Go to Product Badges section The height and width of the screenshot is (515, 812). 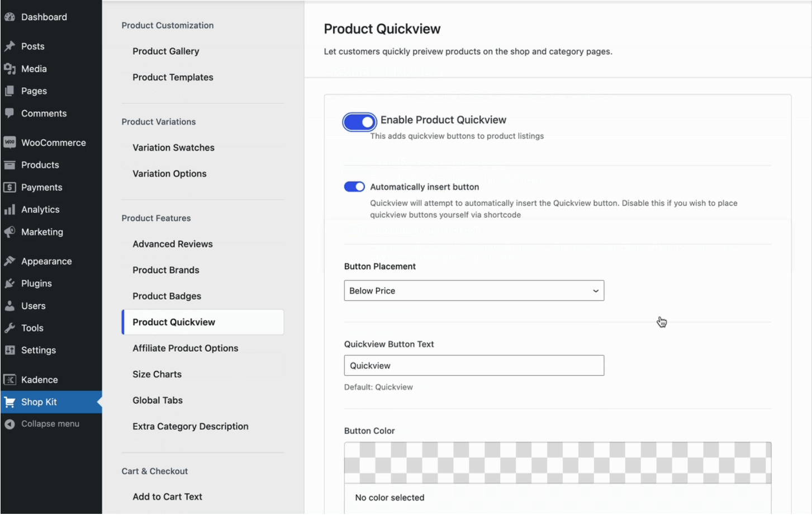tap(167, 296)
